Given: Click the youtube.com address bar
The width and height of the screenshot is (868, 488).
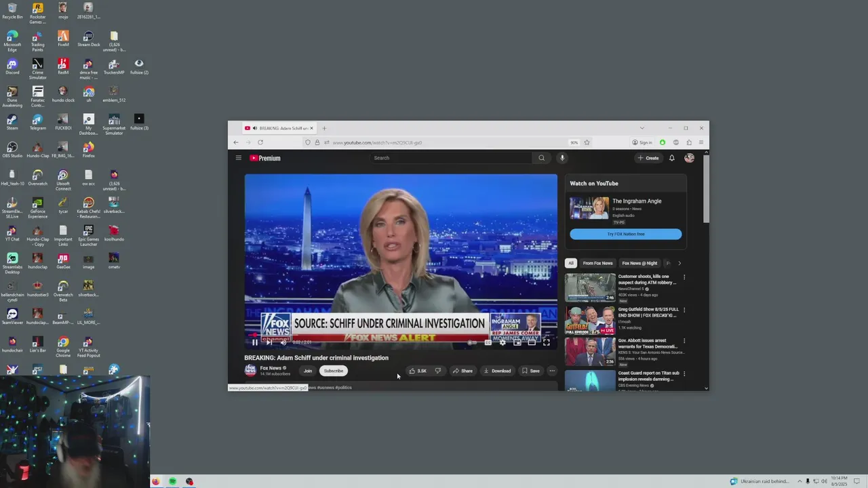Looking at the screenshot, I should click(448, 142).
